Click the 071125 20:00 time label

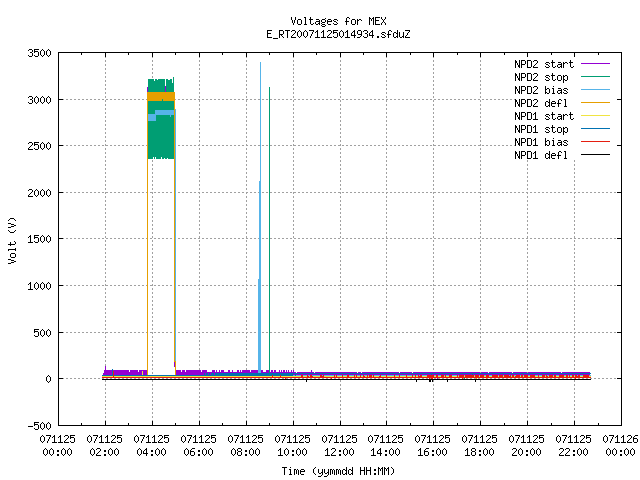tap(526, 445)
